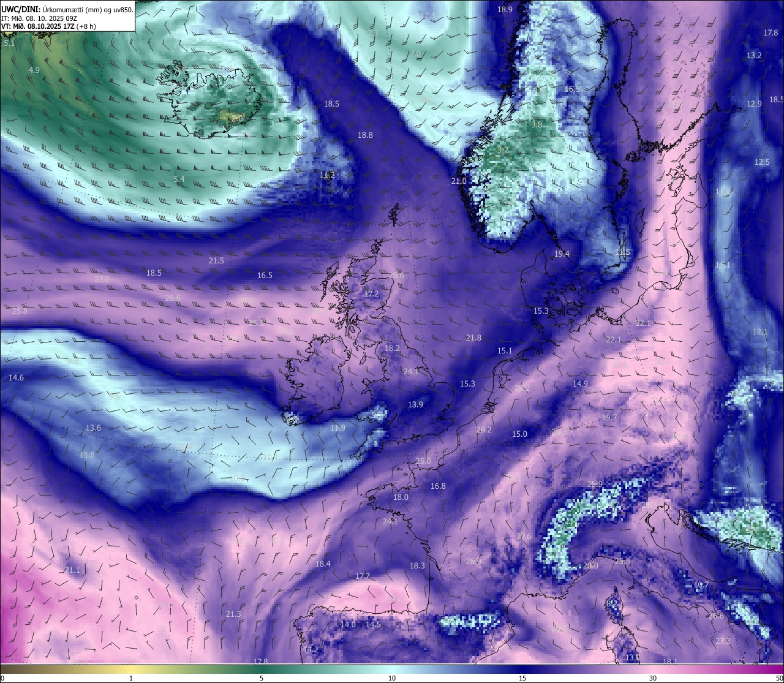Click the '25.0' value label
Image resolution: width=784 pixels, height=683 pixels.
[x=423, y=461]
